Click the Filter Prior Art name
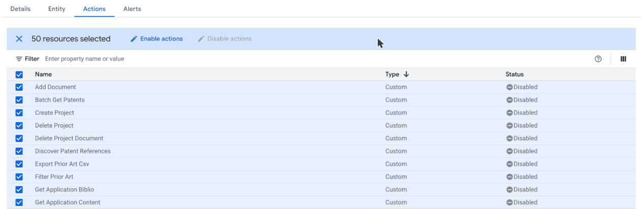The height and width of the screenshot is (209, 644). 54,177
